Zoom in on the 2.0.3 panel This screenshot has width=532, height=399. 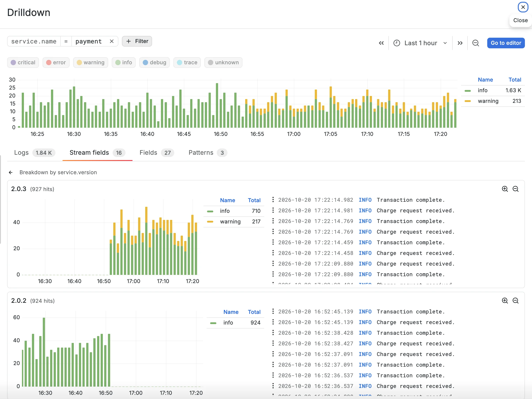pyautogui.click(x=505, y=189)
